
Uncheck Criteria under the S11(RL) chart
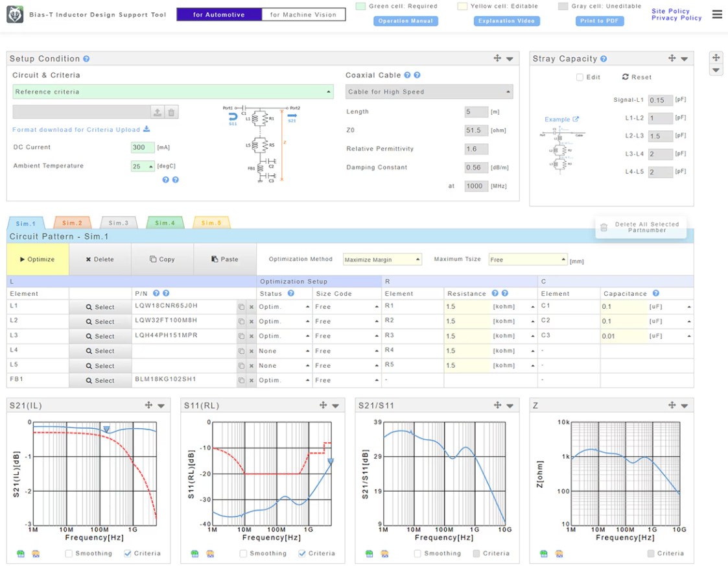tap(301, 553)
